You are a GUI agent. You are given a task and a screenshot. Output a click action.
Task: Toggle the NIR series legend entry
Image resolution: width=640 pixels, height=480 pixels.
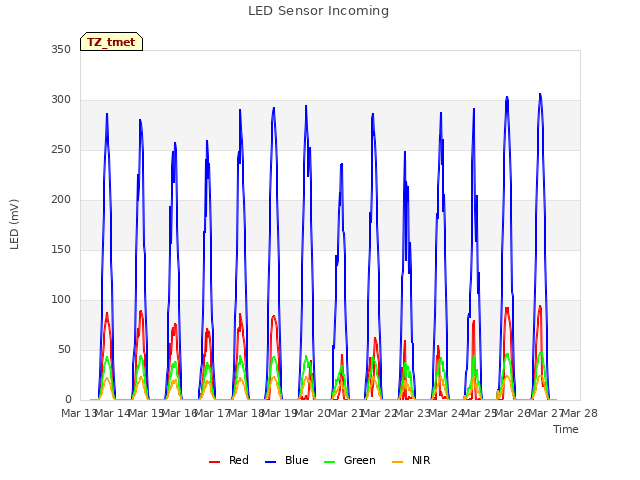[411, 460]
